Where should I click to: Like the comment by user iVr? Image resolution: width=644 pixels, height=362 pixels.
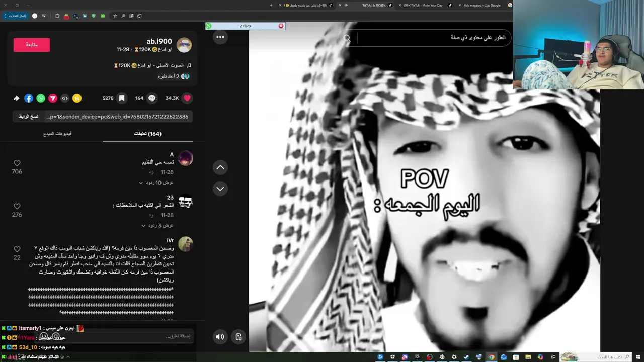[17, 249]
